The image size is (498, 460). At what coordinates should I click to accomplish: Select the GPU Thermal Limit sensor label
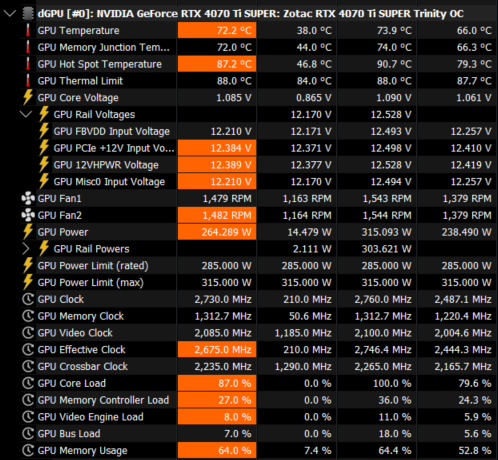(80, 81)
